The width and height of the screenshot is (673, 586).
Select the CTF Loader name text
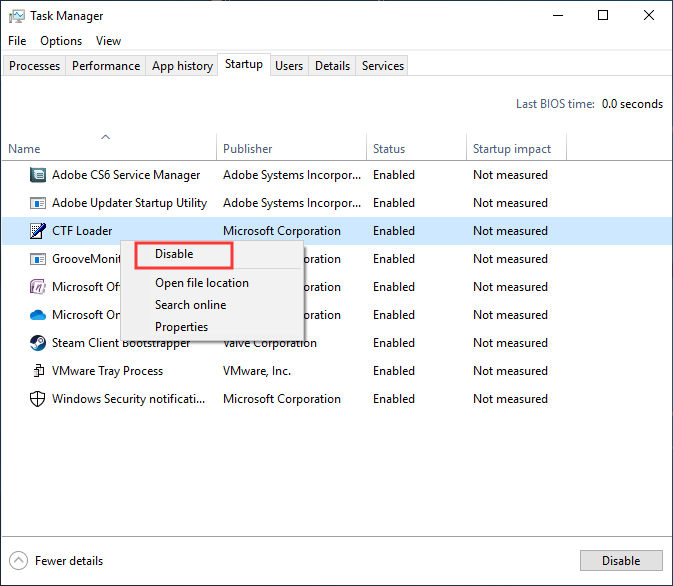click(82, 231)
